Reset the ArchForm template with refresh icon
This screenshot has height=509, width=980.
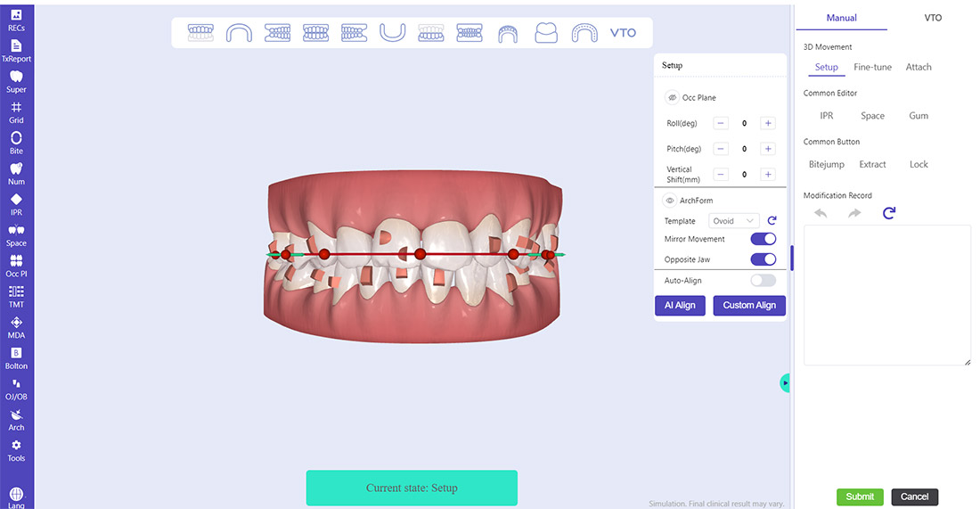(x=772, y=221)
